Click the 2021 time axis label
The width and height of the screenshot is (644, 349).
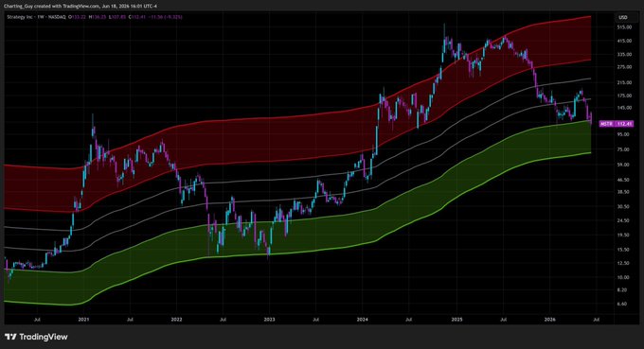[83, 319]
